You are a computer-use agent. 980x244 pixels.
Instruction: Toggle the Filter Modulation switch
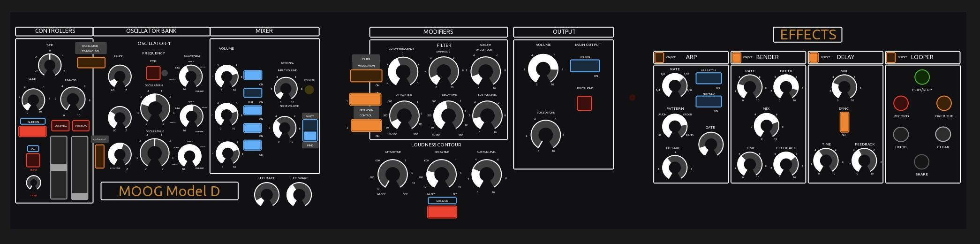tap(366, 76)
